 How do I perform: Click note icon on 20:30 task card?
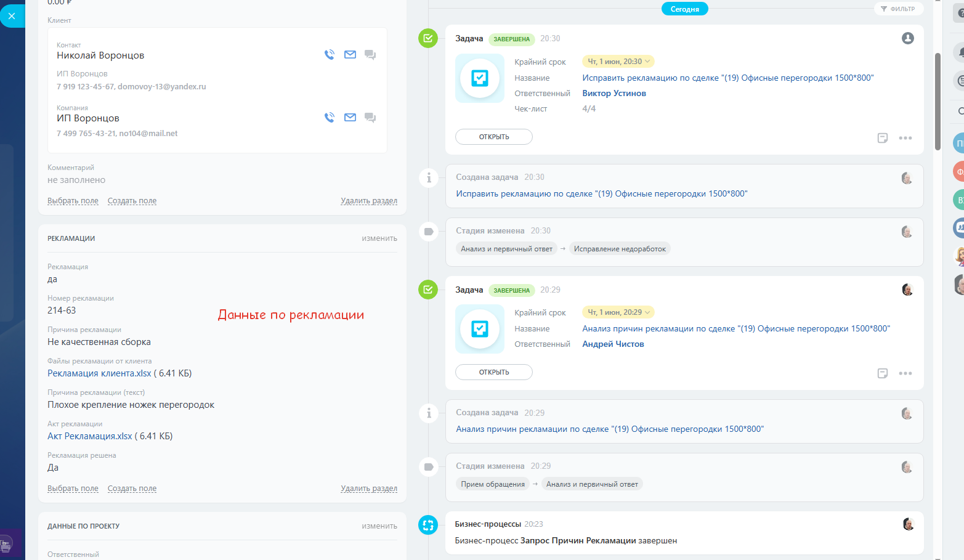point(882,138)
